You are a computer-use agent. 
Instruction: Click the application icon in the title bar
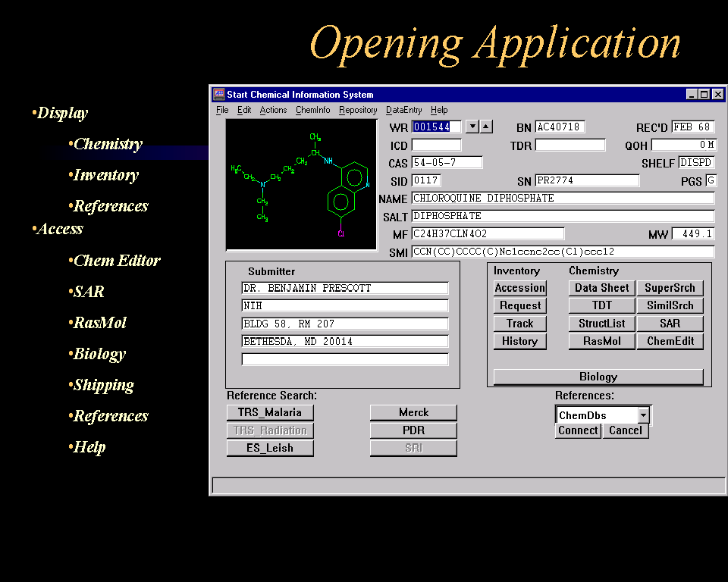218,95
